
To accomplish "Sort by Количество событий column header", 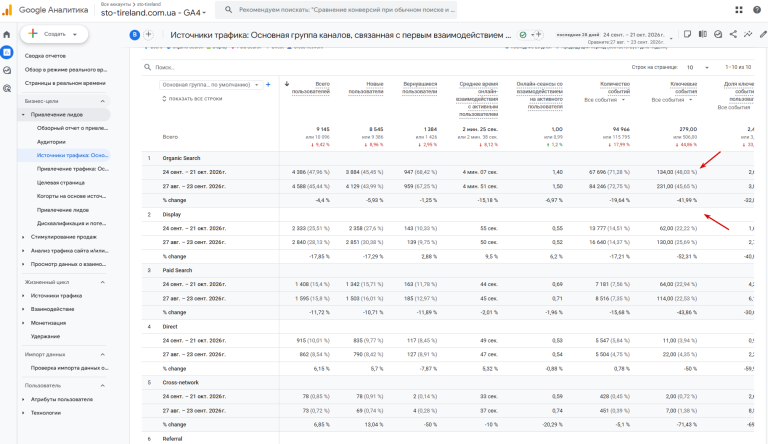I will [615, 88].
